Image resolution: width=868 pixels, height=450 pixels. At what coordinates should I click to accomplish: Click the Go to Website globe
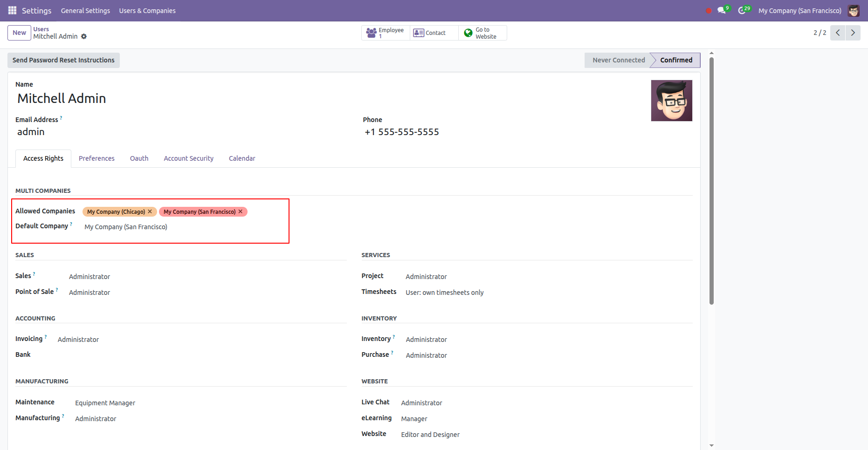click(468, 33)
